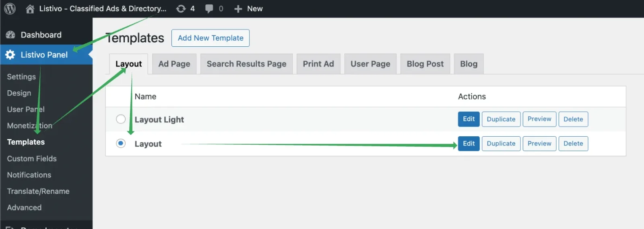Image resolution: width=644 pixels, height=229 pixels.
Task: Open the comments bubble icon
Action: pos(209,9)
